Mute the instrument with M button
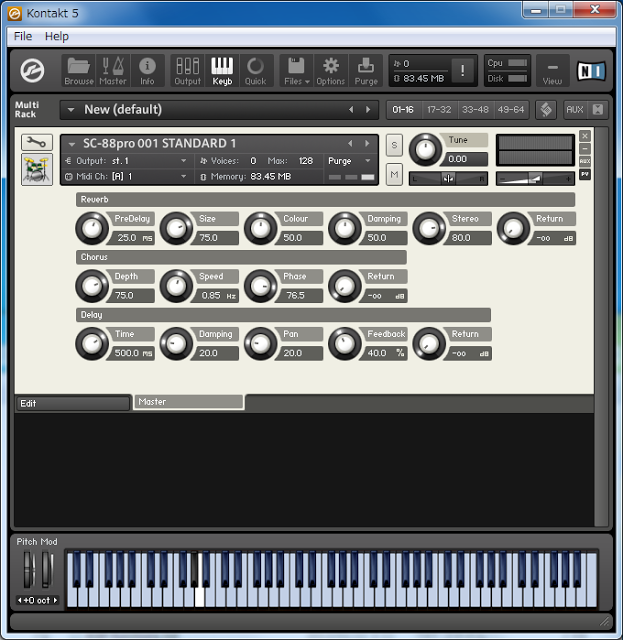The height and width of the screenshot is (640, 623). pos(394,176)
